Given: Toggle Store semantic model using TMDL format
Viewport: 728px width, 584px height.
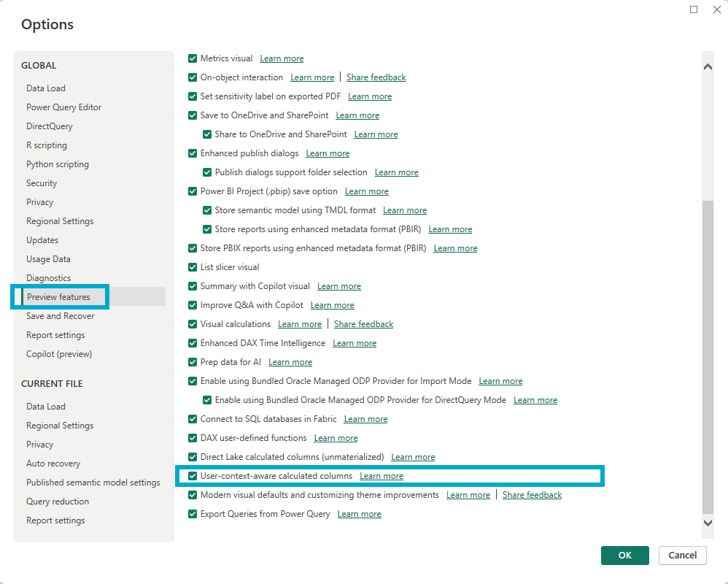Looking at the screenshot, I should coord(207,210).
